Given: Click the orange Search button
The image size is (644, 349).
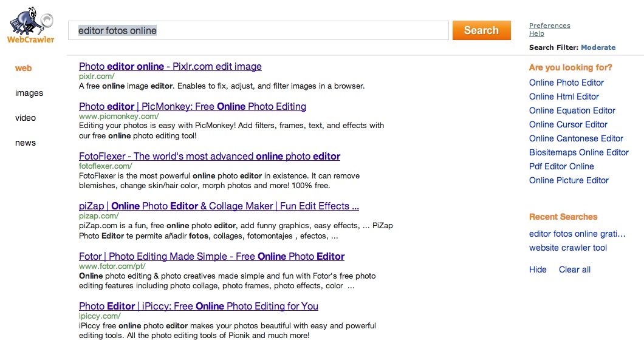Looking at the screenshot, I should point(481,30).
